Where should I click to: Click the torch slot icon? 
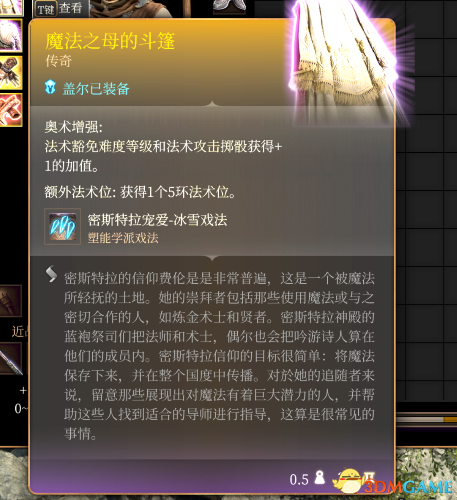pos(11,301)
